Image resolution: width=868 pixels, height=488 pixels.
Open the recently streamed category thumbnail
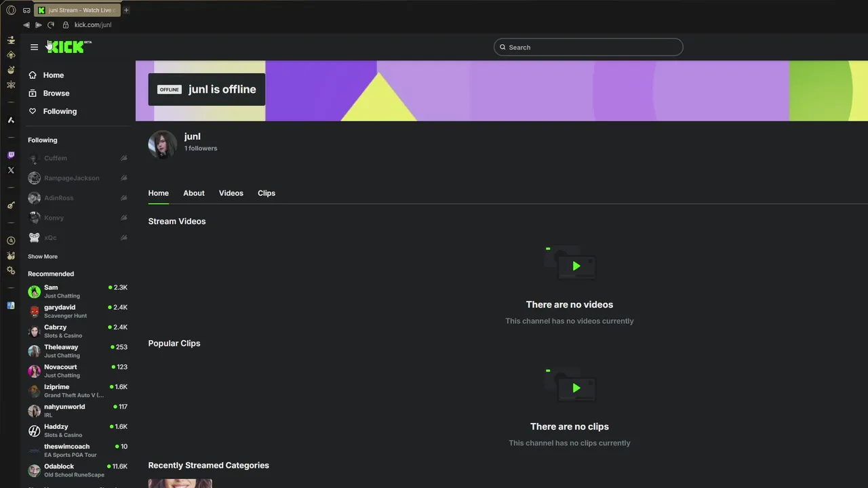[x=180, y=483]
